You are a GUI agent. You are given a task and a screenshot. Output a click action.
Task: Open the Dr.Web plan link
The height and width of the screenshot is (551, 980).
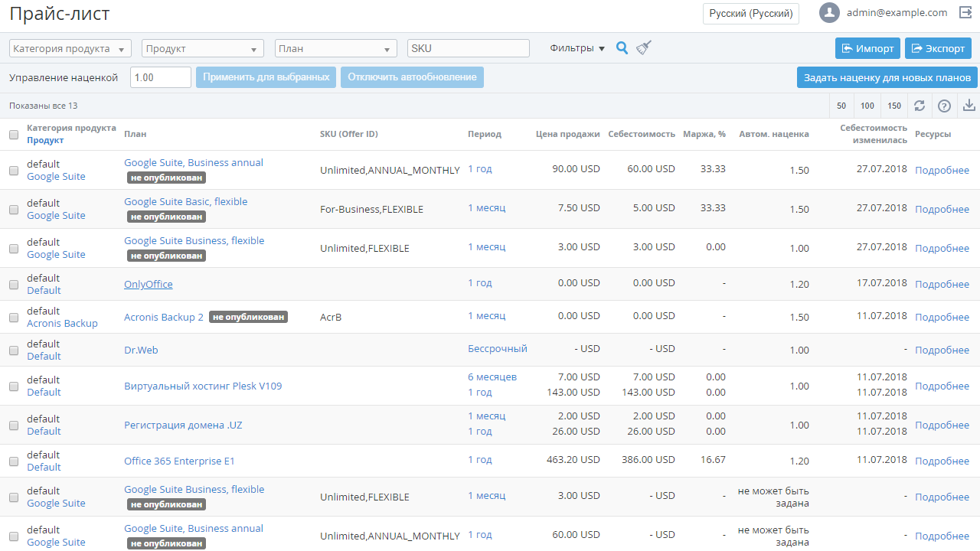tap(141, 350)
